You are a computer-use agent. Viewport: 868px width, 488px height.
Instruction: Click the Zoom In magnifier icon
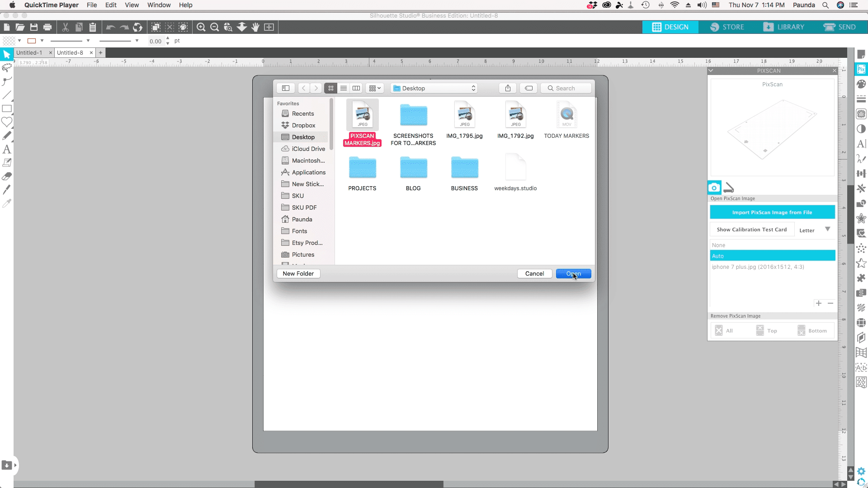tap(201, 27)
